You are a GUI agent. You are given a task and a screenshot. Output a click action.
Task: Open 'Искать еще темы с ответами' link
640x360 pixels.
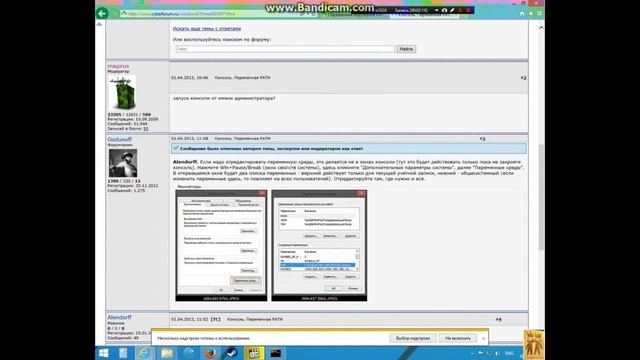207,29
